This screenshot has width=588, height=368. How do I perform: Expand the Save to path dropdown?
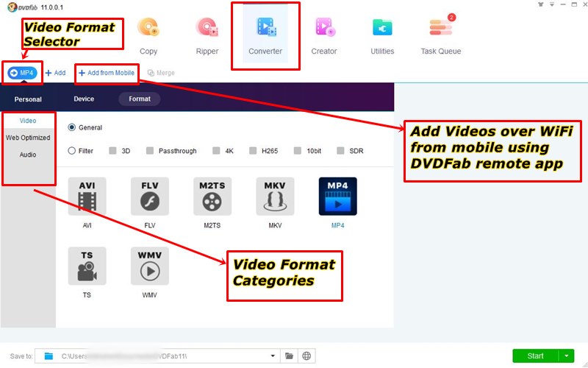click(273, 356)
